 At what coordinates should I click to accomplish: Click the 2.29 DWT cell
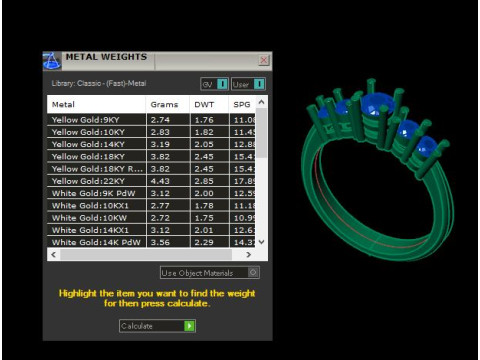pos(210,242)
